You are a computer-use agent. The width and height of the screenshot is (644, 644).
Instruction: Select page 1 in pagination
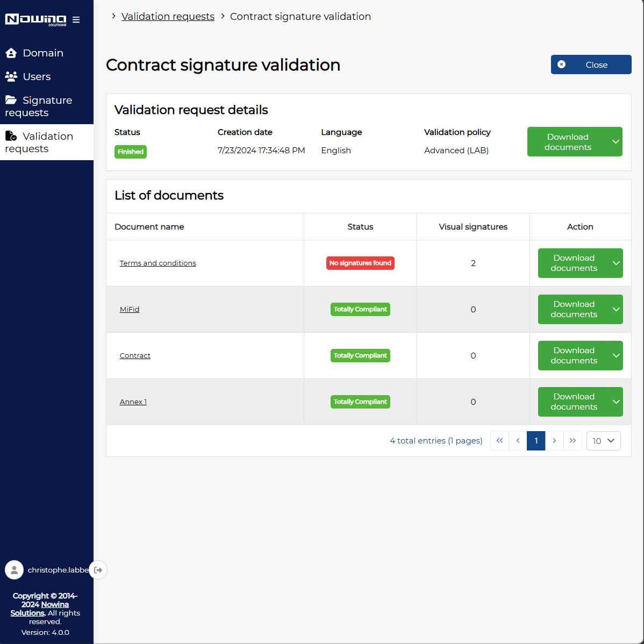(x=536, y=441)
